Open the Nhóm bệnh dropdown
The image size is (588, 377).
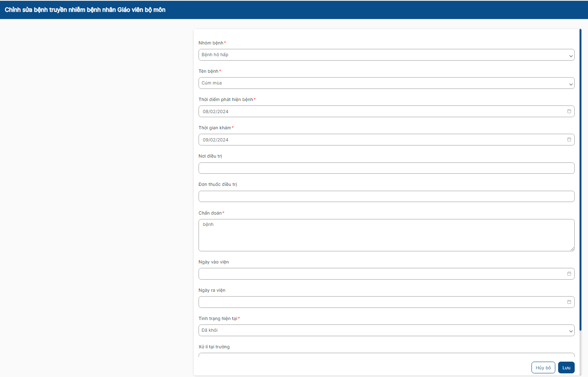[x=386, y=55]
